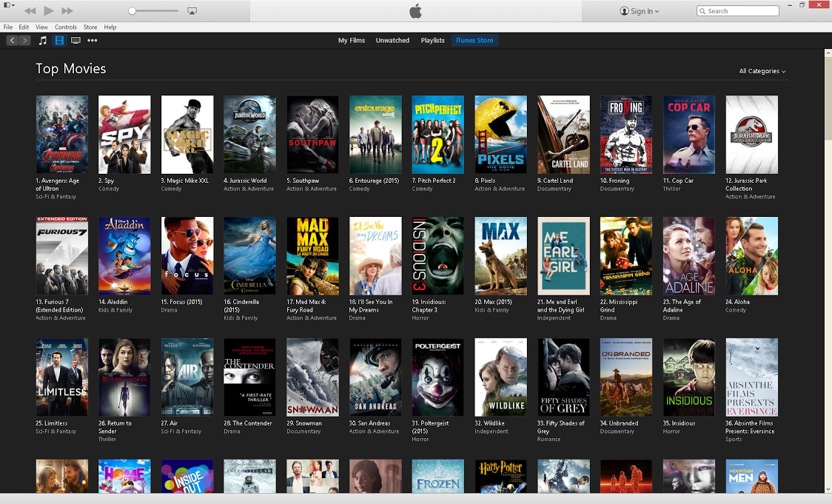Open the Limitless movie poster
The image size is (832, 504).
tap(62, 377)
